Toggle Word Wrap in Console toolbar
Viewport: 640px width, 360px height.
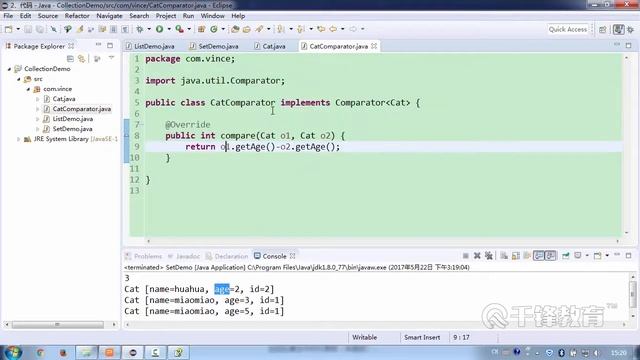[527, 256]
